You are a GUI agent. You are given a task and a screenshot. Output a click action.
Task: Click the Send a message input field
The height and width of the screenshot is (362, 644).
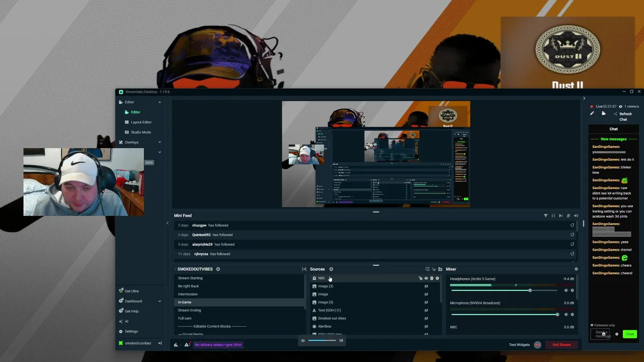coord(601,334)
